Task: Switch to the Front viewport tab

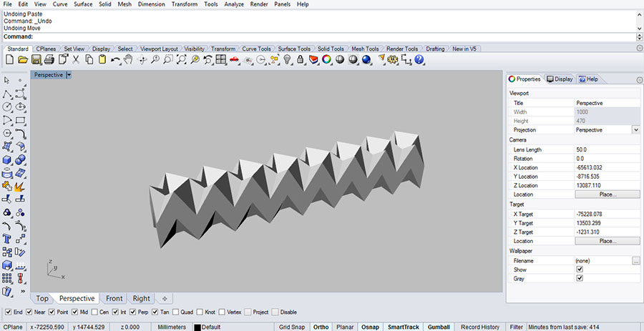Action: click(x=114, y=298)
